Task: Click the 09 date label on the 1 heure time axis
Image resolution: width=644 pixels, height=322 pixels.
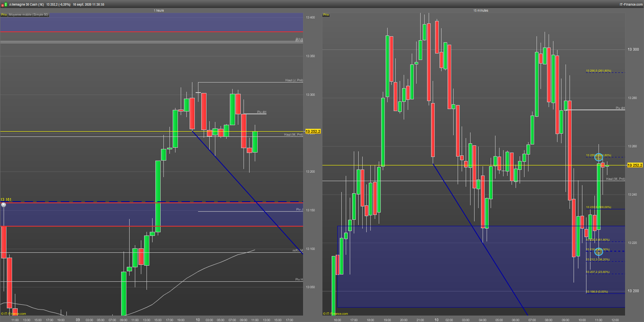Action: click(78, 320)
